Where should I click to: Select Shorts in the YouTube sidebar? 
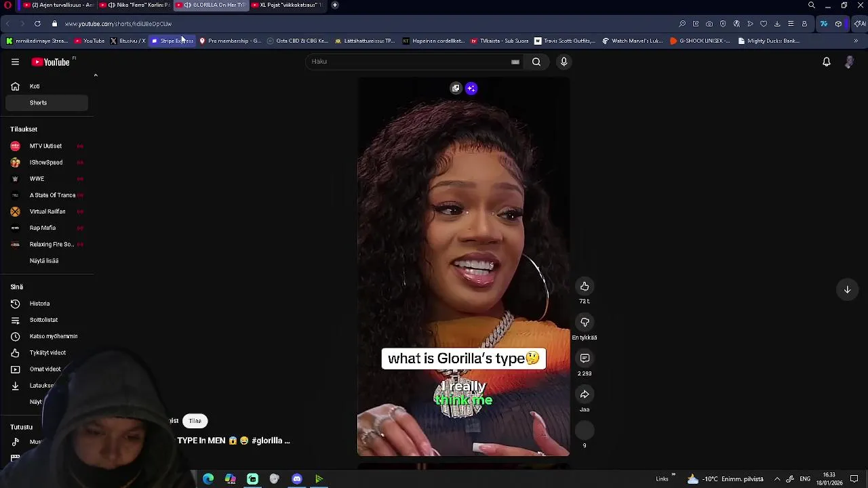46,103
